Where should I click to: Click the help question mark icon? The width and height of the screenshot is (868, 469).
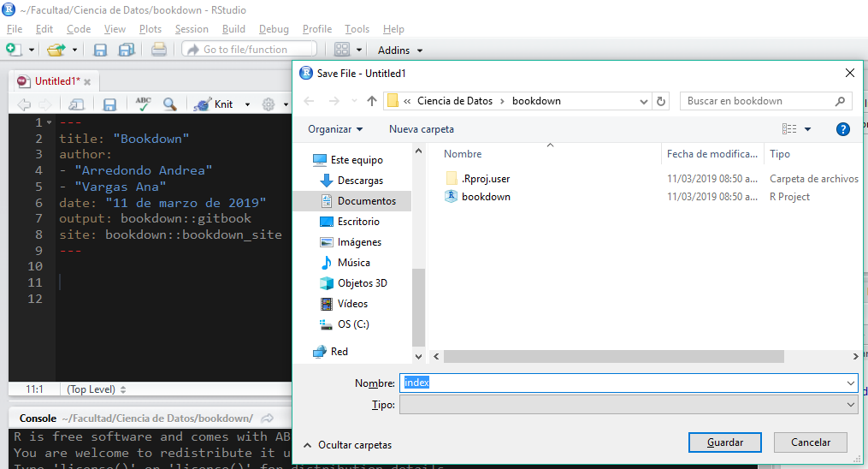[x=842, y=129]
